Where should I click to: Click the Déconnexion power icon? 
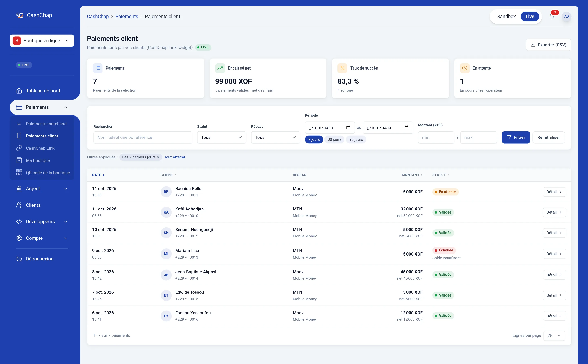point(19,259)
